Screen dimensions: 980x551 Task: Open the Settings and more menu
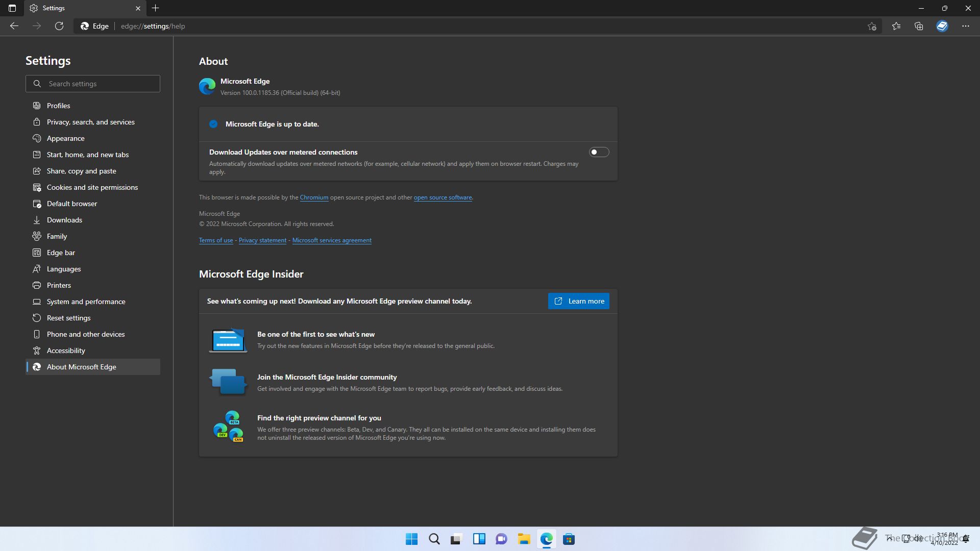966,26
